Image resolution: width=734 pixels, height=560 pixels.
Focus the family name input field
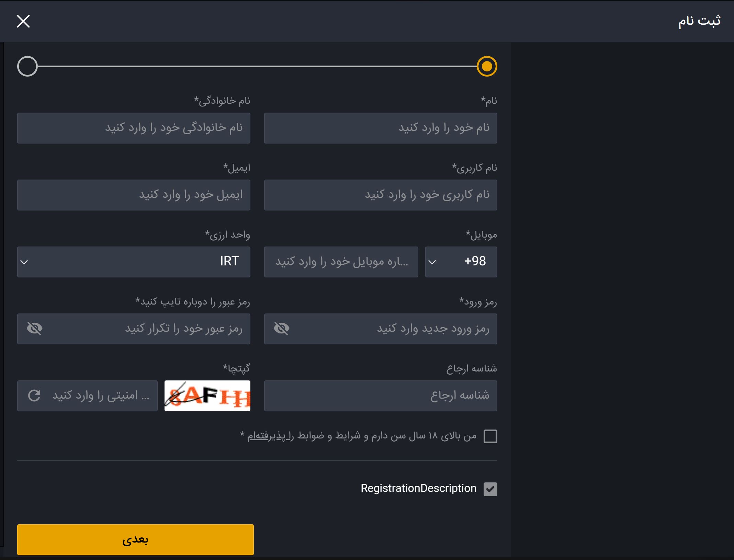pyautogui.click(x=134, y=128)
